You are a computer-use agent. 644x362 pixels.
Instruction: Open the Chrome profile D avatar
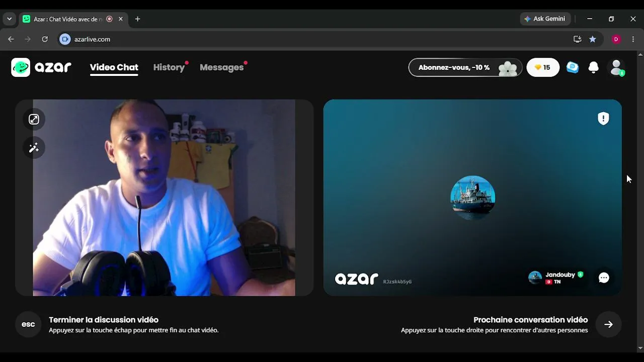click(616, 39)
